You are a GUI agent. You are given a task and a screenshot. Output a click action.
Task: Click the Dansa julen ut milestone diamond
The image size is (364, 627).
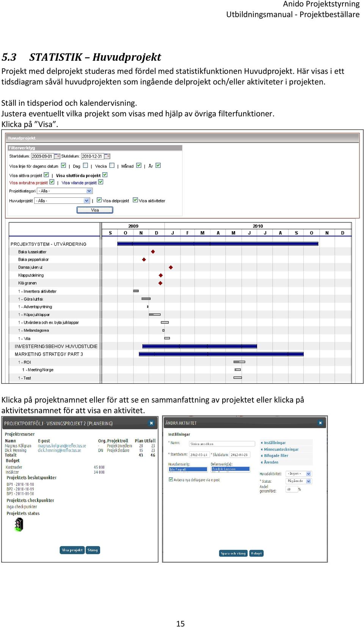click(x=171, y=267)
